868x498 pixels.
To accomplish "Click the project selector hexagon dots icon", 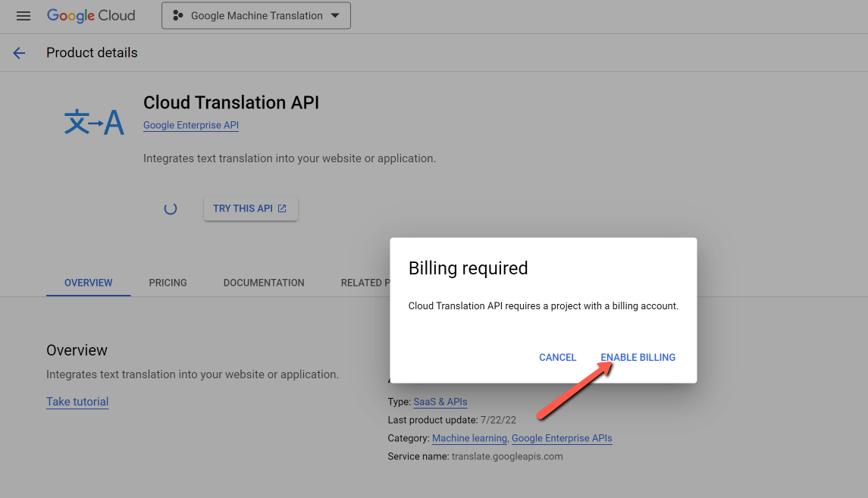I will coord(177,15).
